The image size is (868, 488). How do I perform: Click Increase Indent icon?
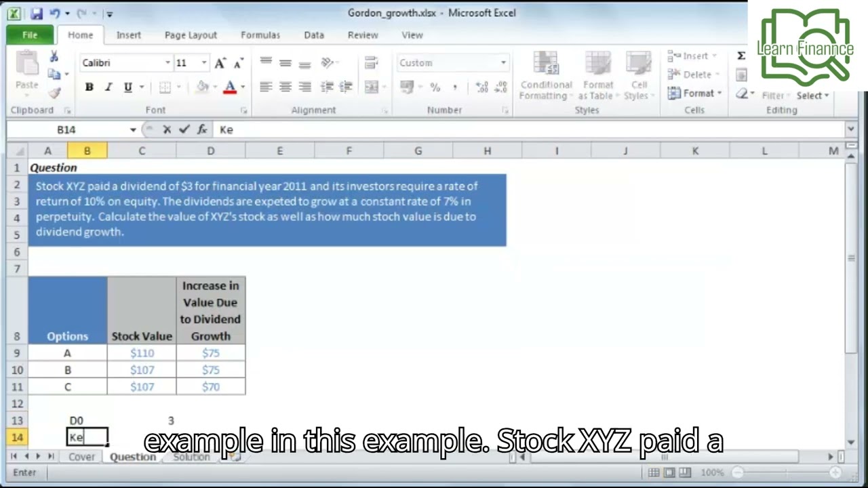[346, 87]
